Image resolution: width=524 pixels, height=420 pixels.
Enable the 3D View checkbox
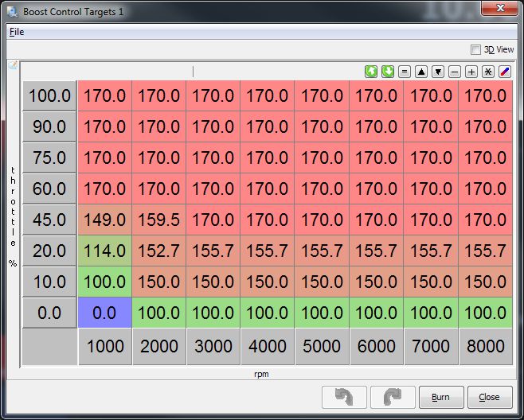[x=476, y=49]
